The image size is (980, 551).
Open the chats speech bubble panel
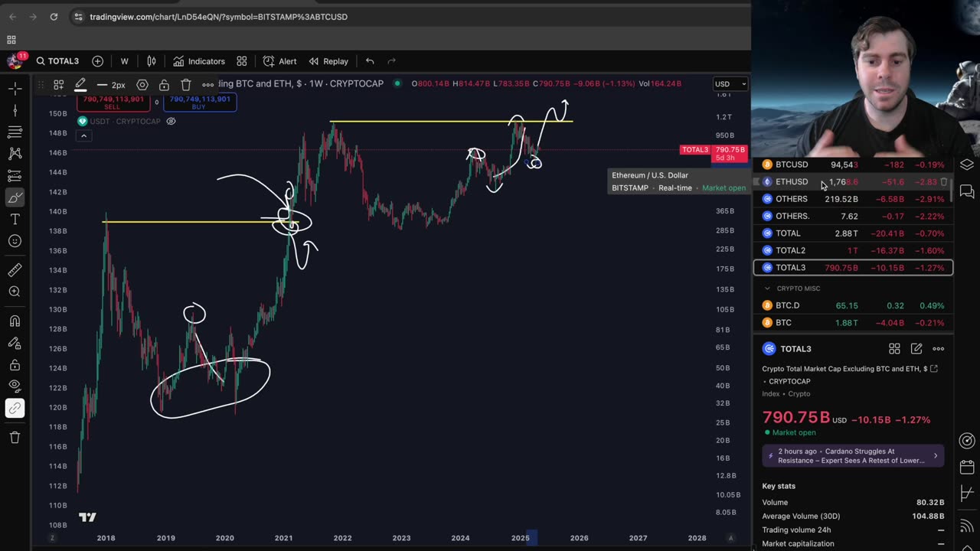[967, 191]
